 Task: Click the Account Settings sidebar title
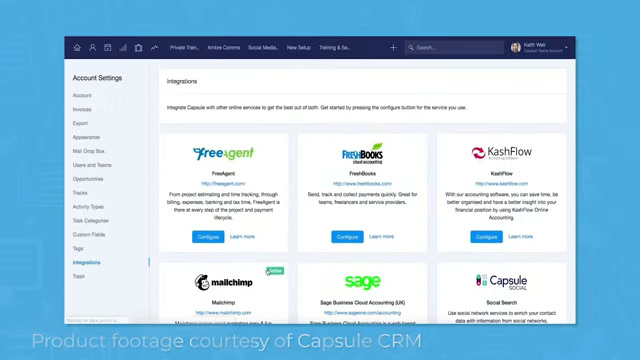tap(97, 78)
